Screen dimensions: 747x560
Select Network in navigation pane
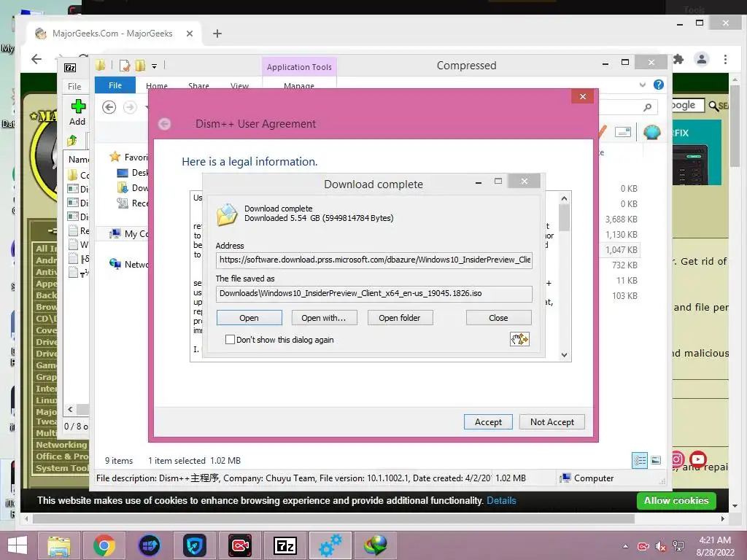tap(128, 264)
